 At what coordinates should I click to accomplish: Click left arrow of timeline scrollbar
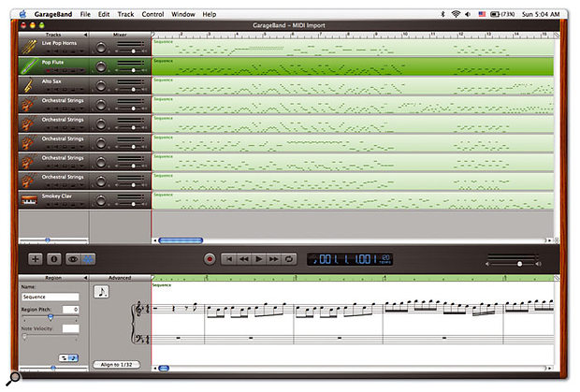155,240
